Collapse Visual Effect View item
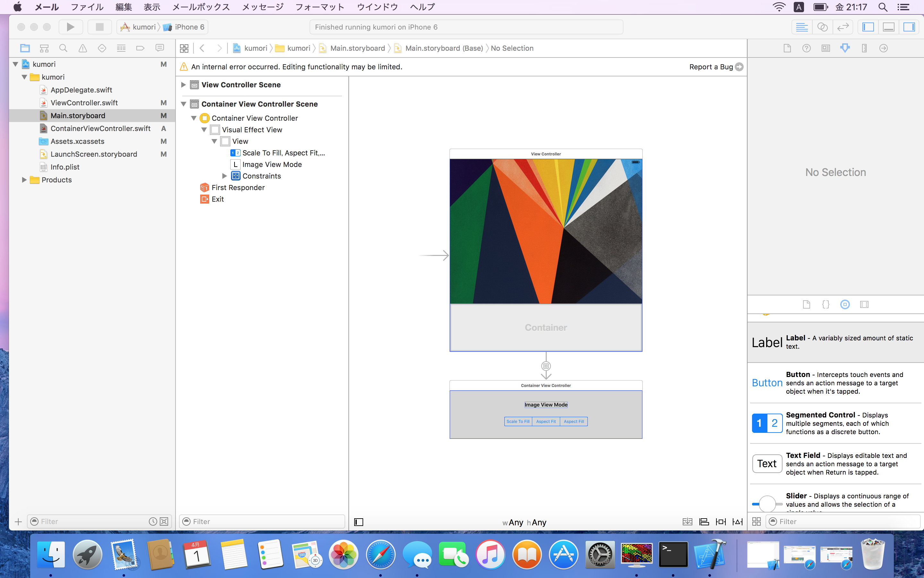Image resolution: width=924 pixels, height=578 pixels. point(204,130)
